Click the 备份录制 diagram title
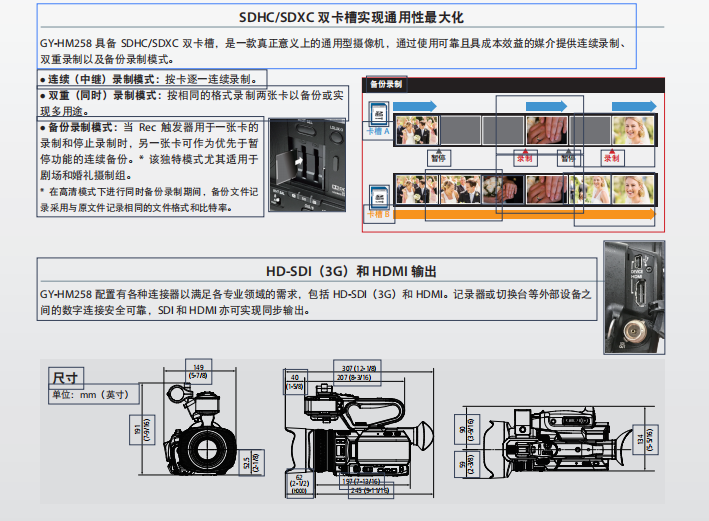This screenshot has width=709, height=521. (386, 84)
